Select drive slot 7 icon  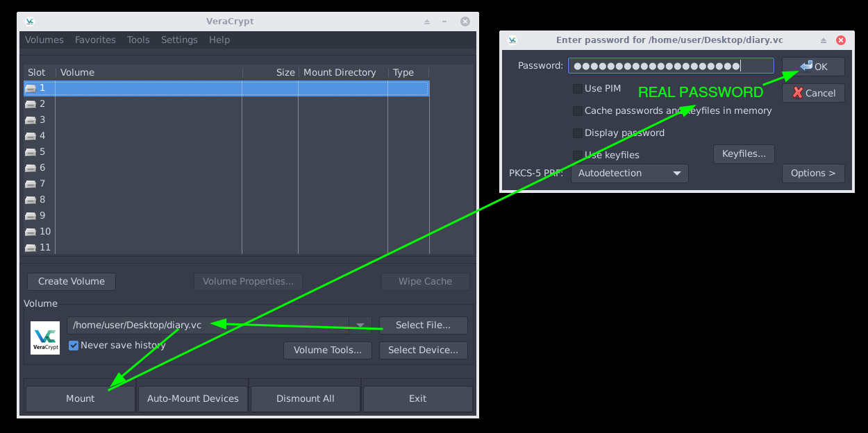click(x=31, y=184)
